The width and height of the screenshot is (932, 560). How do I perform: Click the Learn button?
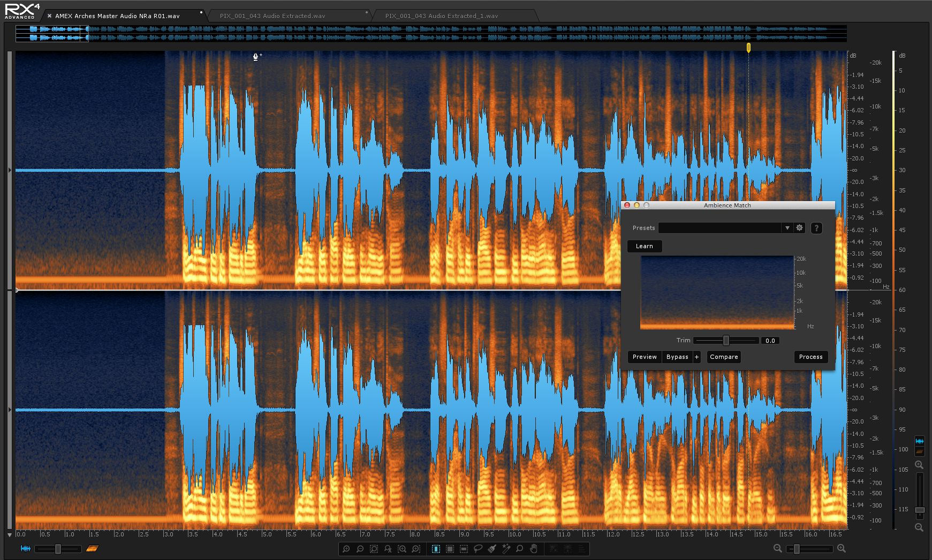click(644, 246)
